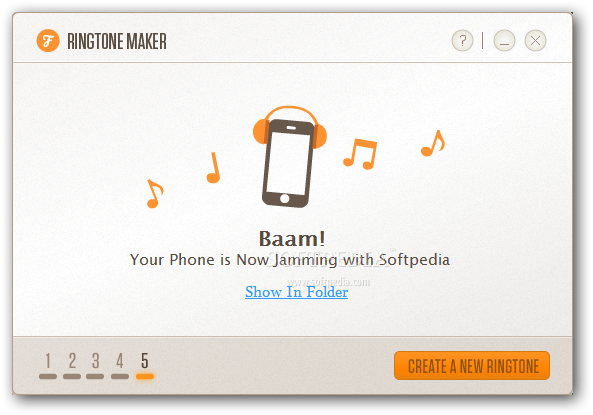Viewport: 593px width, 415px height.
Task: Minimize the Ringtone Maker window
Action: [504, 40]
